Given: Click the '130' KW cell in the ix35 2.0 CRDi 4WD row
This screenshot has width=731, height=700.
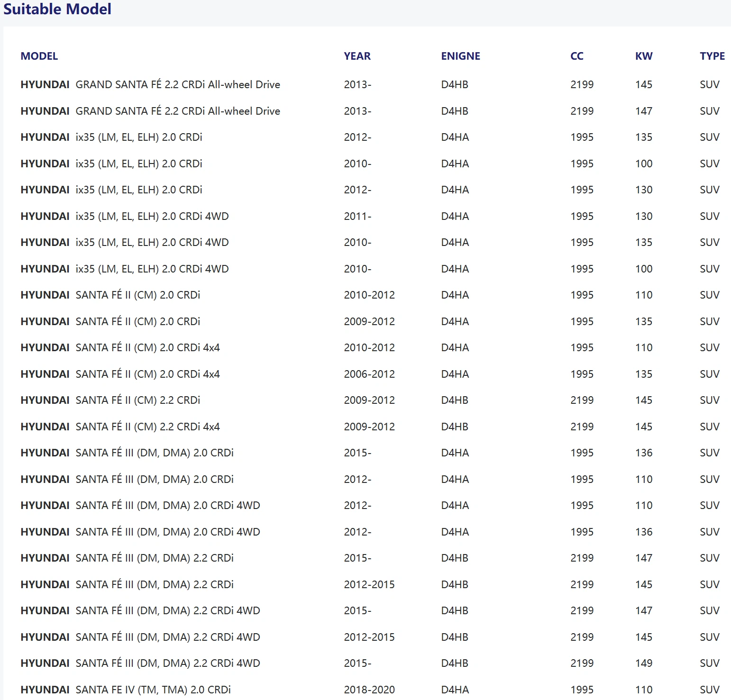Looking at the screenshot, I should click(644, 216).
